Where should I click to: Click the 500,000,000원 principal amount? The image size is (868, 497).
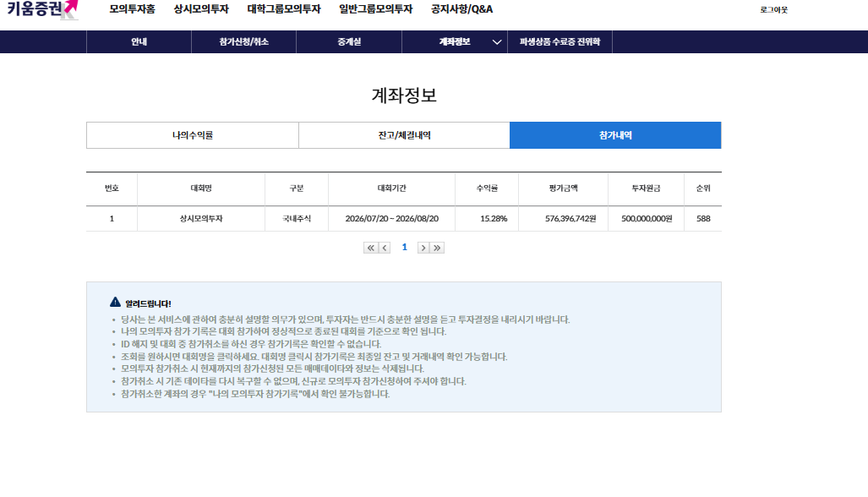point(647,219)
